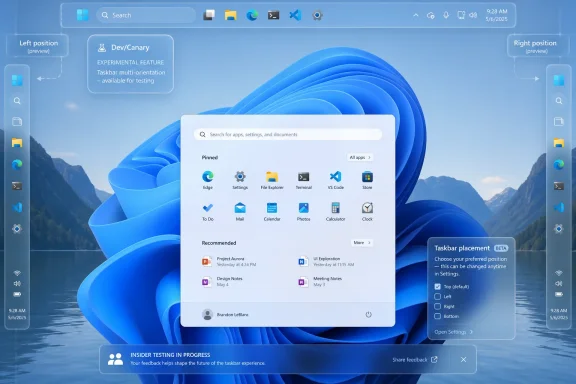
Task: Open the Calendar pinned app
Action: (x=272, y=211)
